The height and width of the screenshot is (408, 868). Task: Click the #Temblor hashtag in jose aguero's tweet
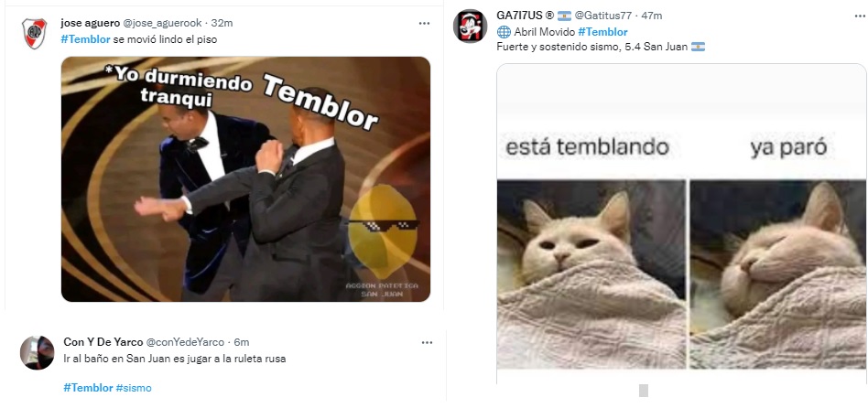coord(85,39)
